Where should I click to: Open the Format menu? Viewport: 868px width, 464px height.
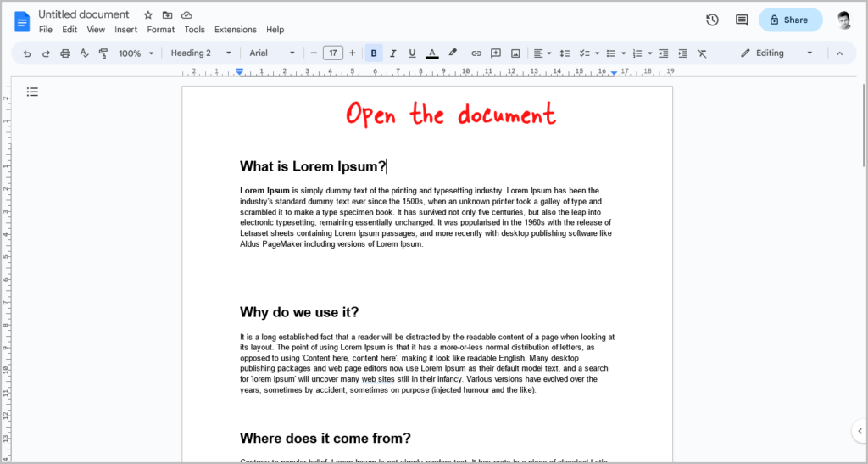[x=160, y=30]
